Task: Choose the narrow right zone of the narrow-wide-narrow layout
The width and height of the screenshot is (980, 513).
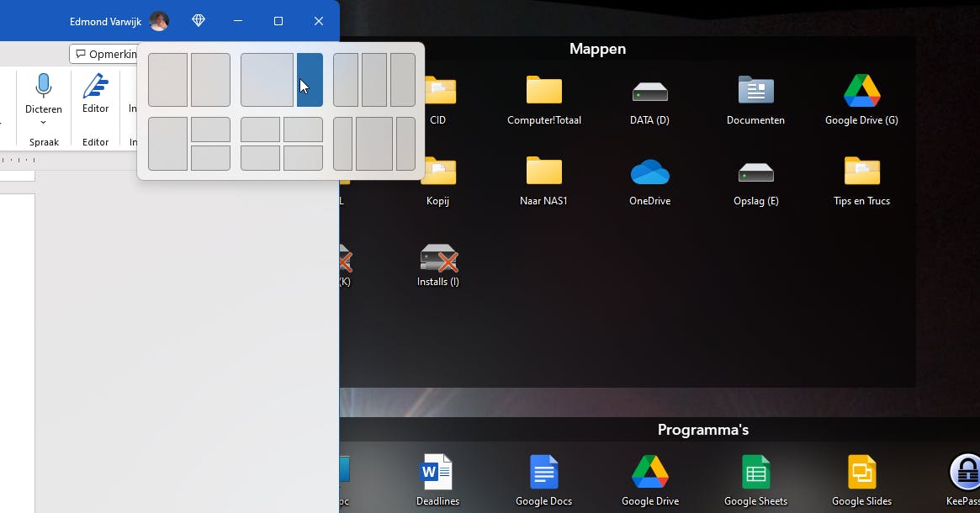Action: coord(405,144)
